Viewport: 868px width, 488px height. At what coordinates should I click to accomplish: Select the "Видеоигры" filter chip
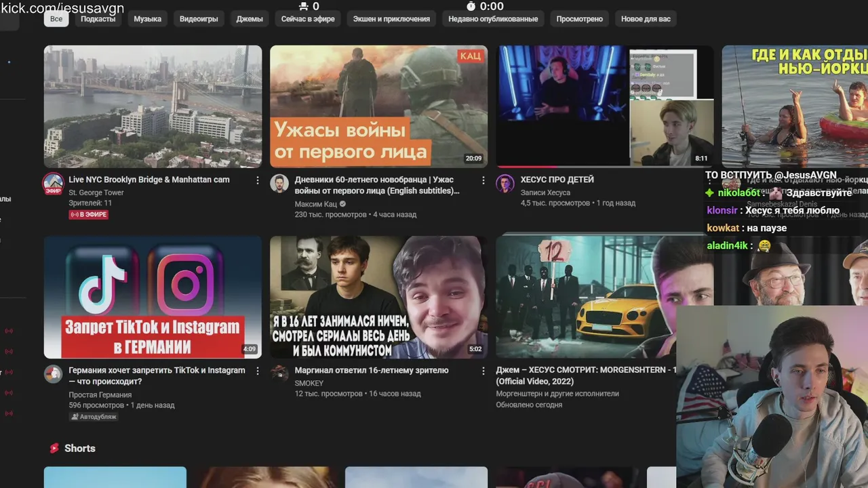(x=199, y=19)
